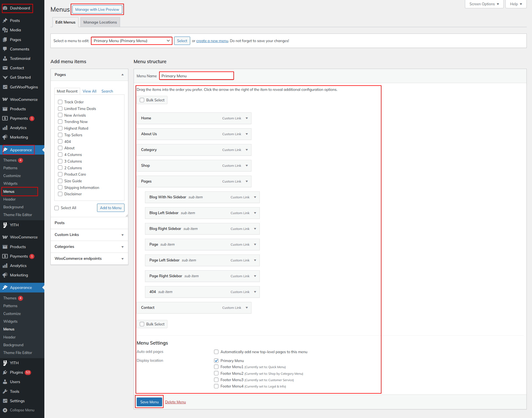Enable automatically add new top-level pages
The height and width of the screenshot is (418, 532).
pos(216,352)
